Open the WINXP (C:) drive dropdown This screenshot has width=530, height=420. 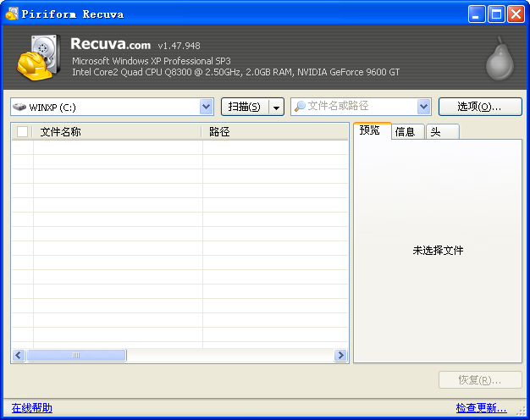click(x=207, y=107)
